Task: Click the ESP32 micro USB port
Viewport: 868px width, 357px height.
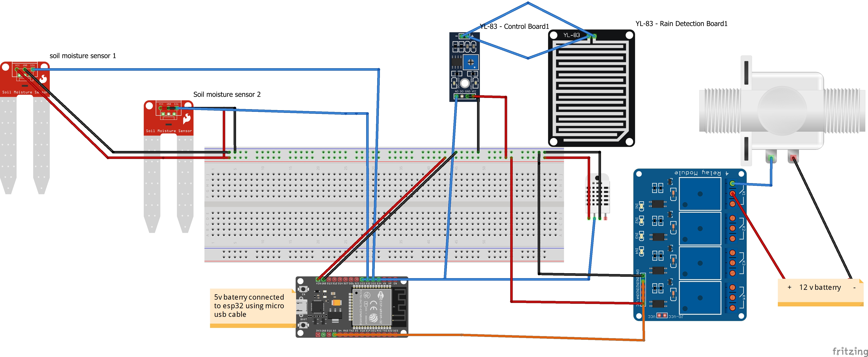Action: click(x=301, y=307)
